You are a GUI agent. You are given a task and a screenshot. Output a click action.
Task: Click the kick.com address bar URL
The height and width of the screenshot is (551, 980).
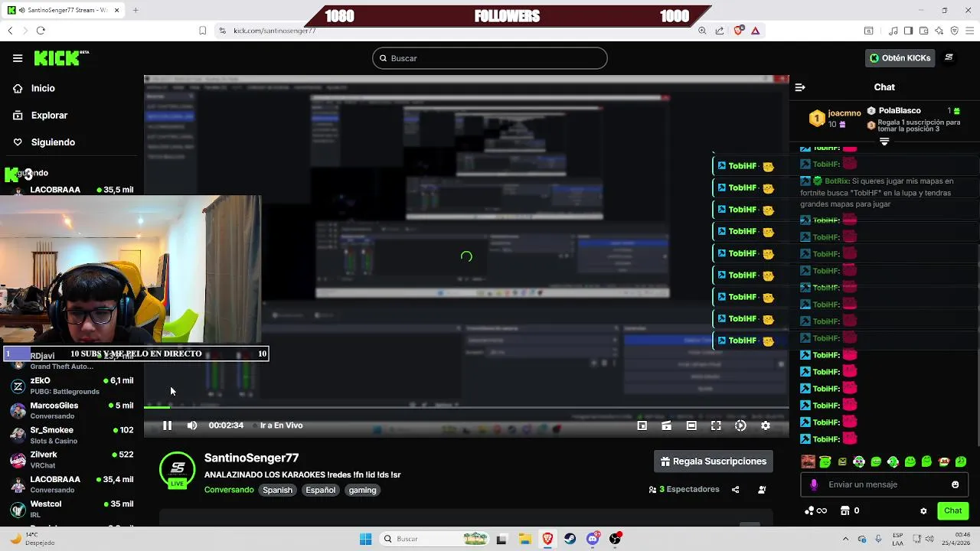click(275, 31)
